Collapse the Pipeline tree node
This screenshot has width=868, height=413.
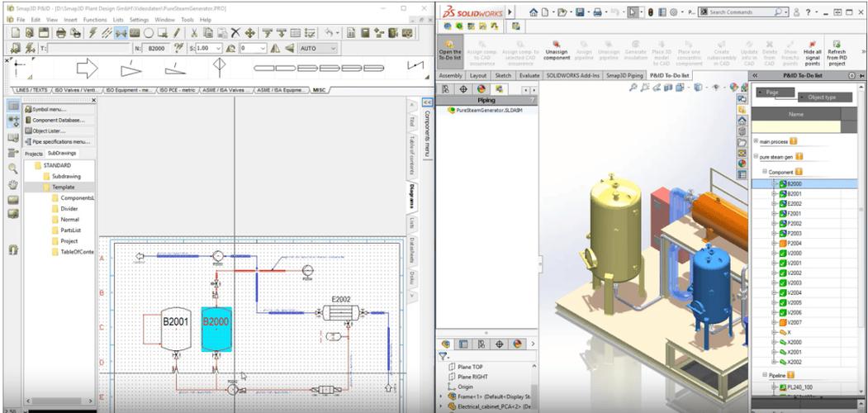point(764,375)
